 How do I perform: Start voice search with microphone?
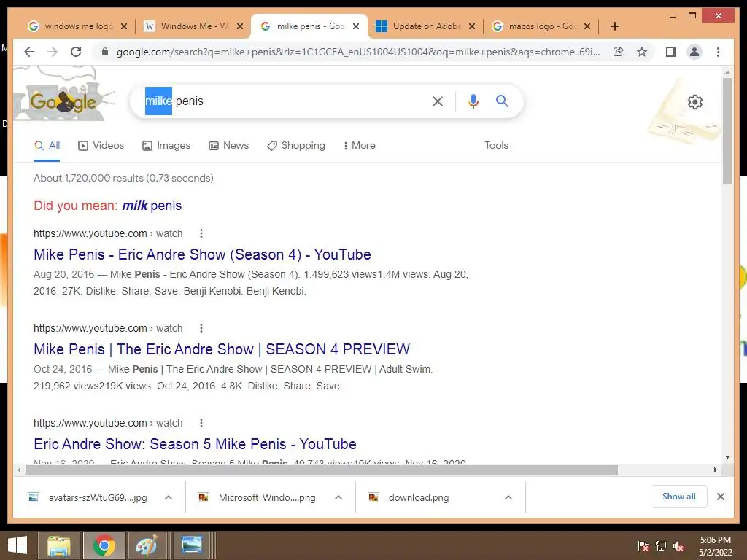(x=473, y=101)
